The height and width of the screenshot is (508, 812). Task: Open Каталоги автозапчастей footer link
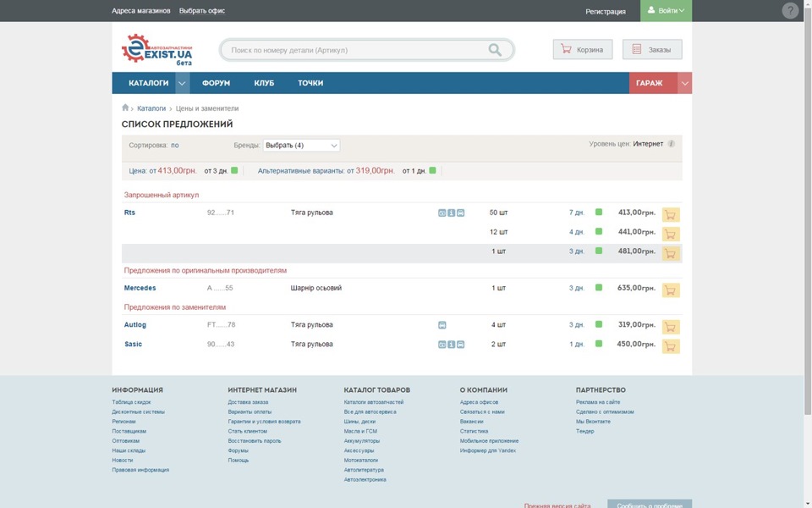pyautogui.click(x=373, y=402)
